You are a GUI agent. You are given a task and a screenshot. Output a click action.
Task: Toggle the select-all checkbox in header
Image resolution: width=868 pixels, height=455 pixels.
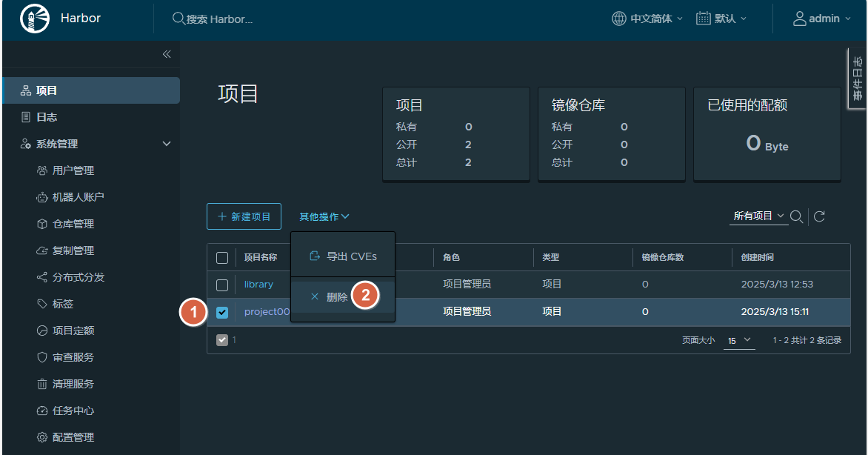pos(222,258)
